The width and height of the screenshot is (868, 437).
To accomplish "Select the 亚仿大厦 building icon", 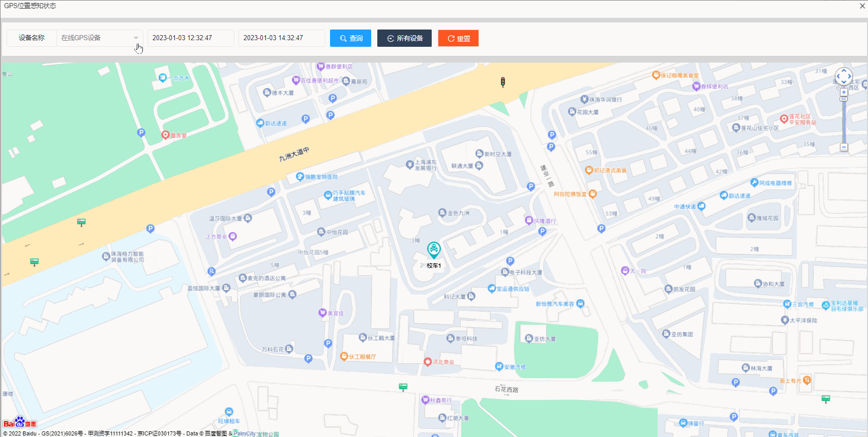I will (529, 338).
